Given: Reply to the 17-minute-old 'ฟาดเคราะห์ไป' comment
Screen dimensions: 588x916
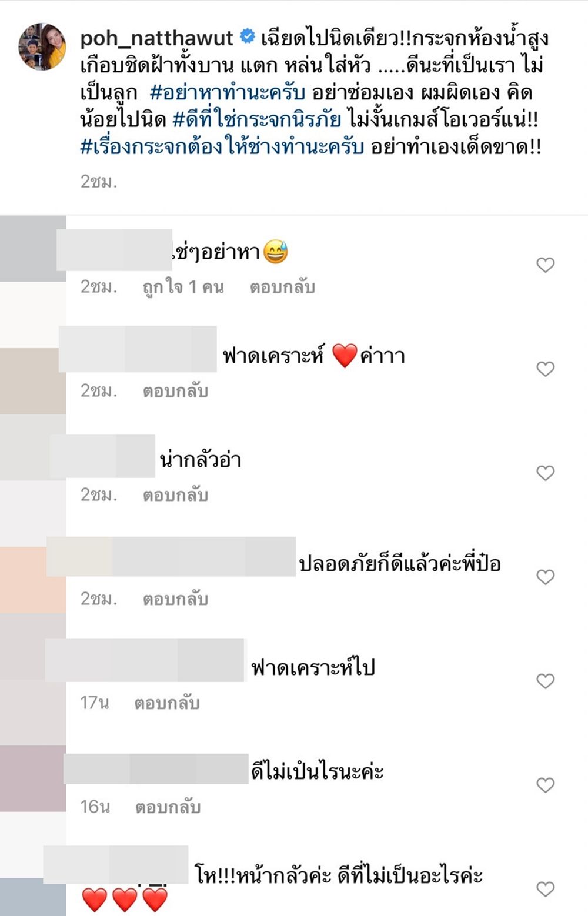Looking at the screenshot, I should click(x=167, y=703).
